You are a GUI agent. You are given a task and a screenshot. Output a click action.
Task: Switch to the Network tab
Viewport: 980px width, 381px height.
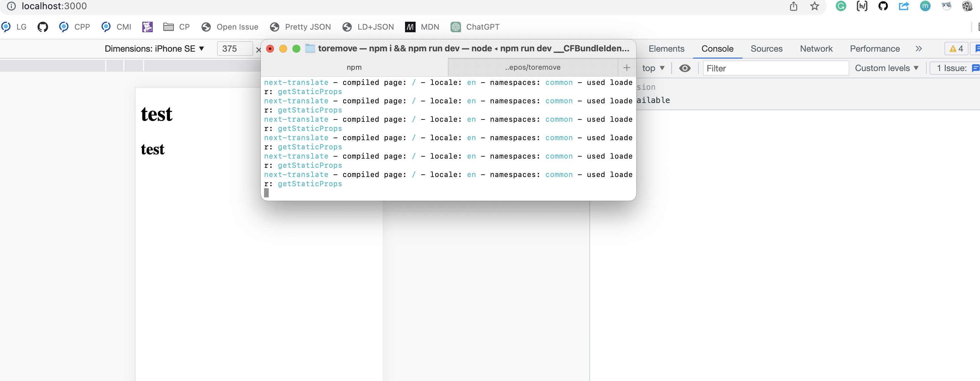(x=816, y=49)
